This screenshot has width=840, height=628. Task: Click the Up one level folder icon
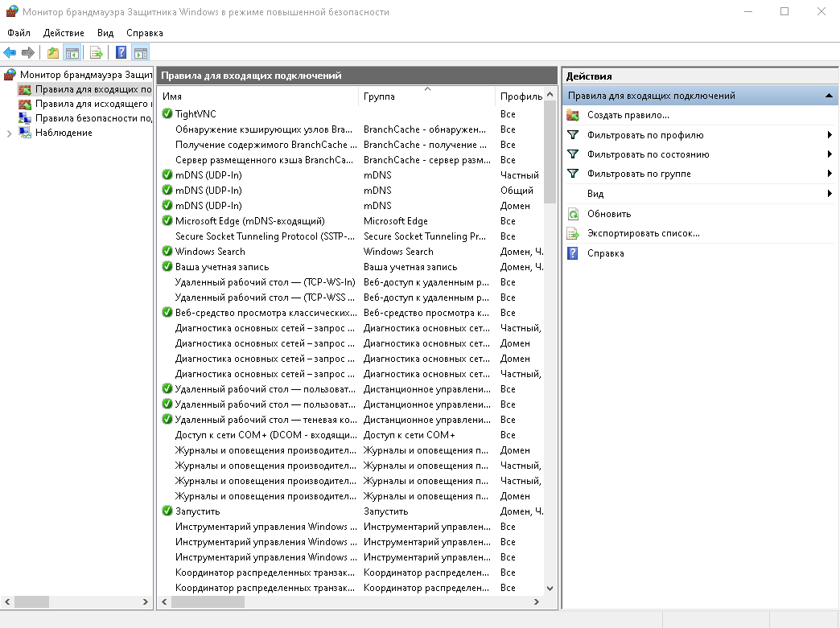pos(53,53)
